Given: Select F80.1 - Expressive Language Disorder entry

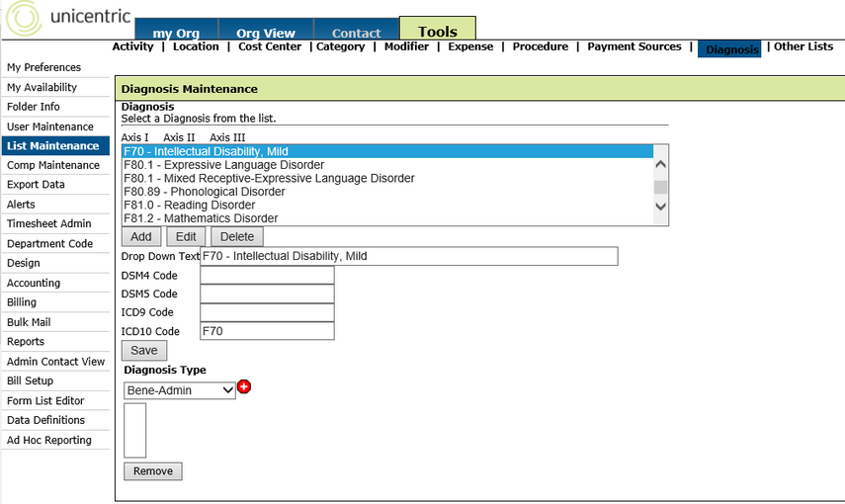Looking at the screenshot, I should point(387,165).
